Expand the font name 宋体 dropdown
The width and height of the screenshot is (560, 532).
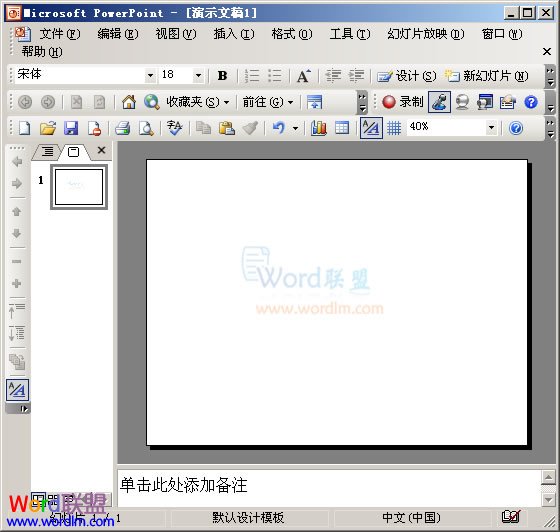pos(150,76)
